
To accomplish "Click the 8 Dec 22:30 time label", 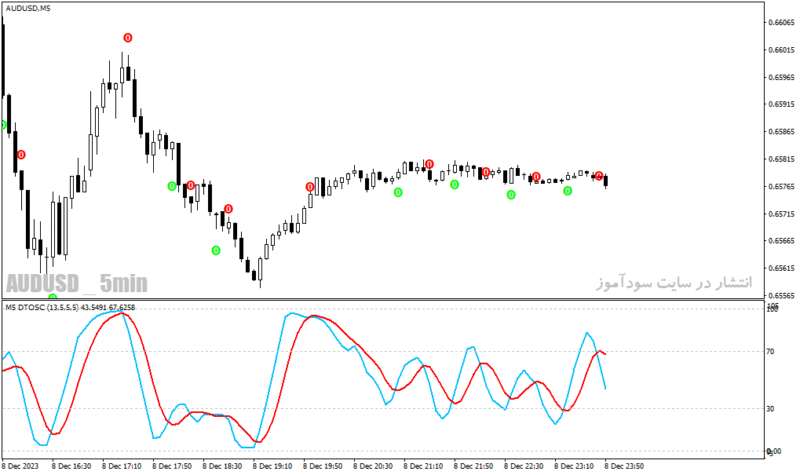I will tap(523, 466).
